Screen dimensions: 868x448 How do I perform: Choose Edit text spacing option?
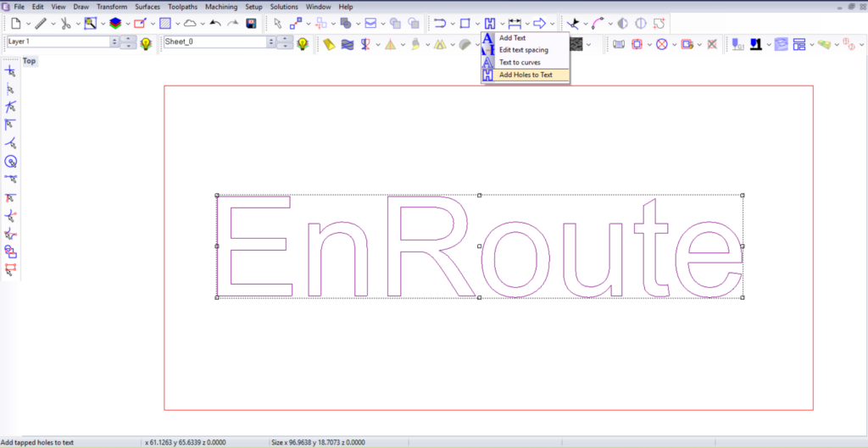tap(526, 50)
